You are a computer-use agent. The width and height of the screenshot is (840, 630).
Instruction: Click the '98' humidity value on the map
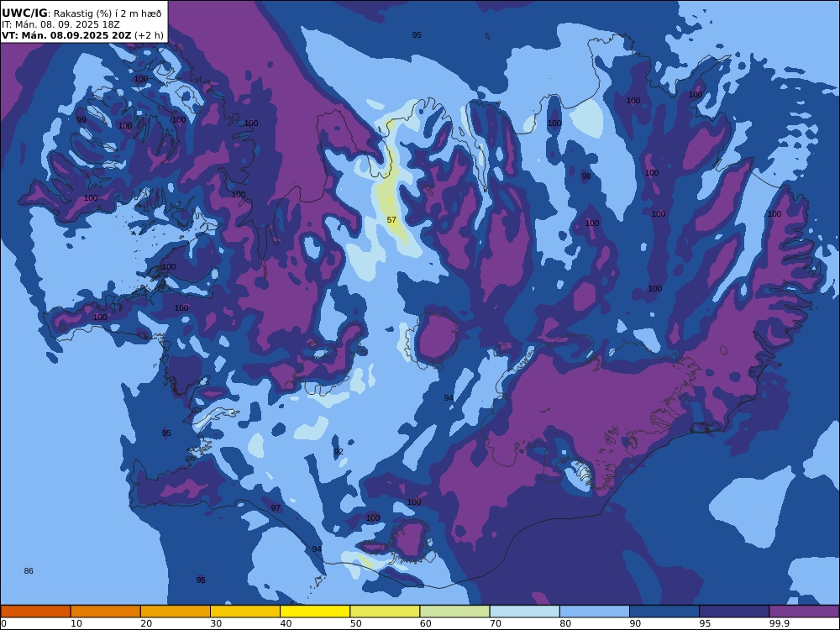[x=586, y=176]
